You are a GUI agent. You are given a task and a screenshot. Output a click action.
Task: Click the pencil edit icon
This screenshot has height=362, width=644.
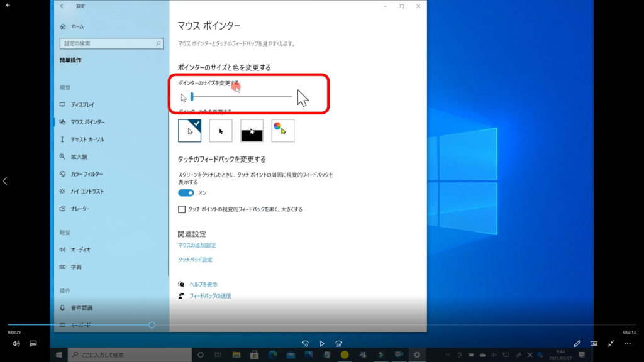577,344
